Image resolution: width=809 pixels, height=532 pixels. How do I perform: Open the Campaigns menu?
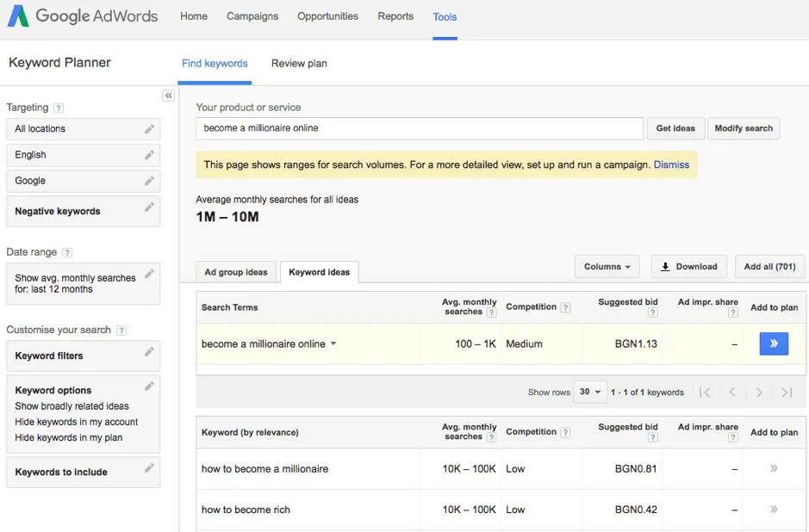click(x=252, y=16)
